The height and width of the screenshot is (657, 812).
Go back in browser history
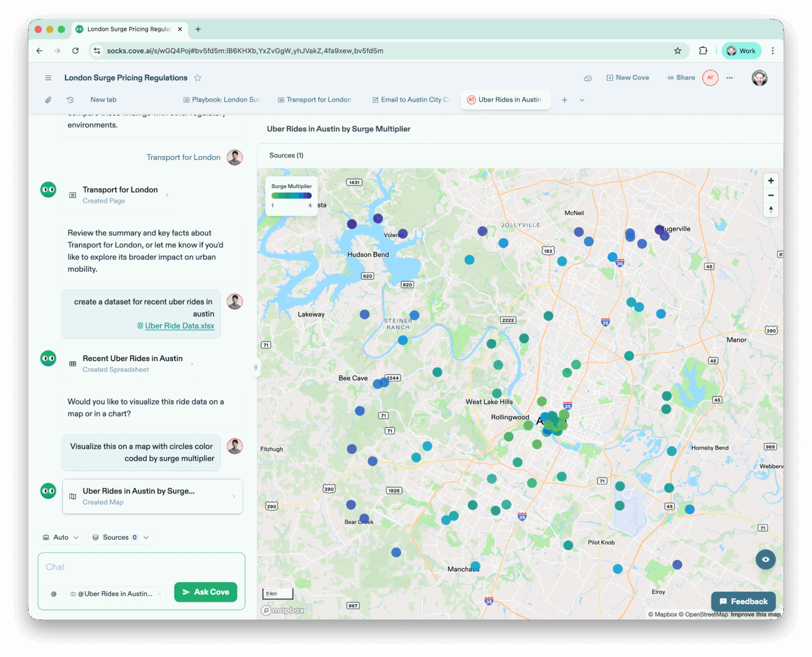(x=39, y=51)
